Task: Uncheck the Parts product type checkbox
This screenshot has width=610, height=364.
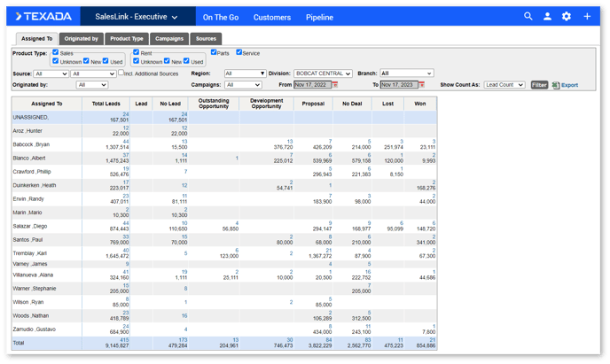Action: point(214,52)
